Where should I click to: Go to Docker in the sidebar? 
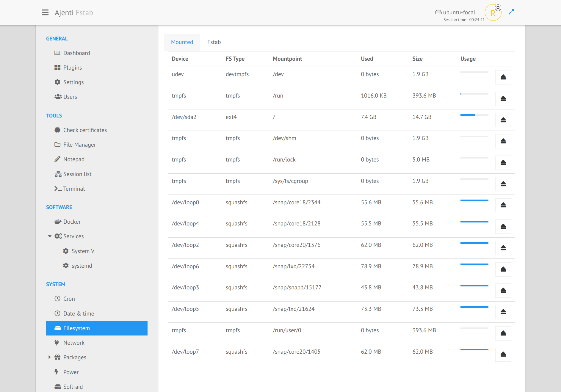(72, 222)
